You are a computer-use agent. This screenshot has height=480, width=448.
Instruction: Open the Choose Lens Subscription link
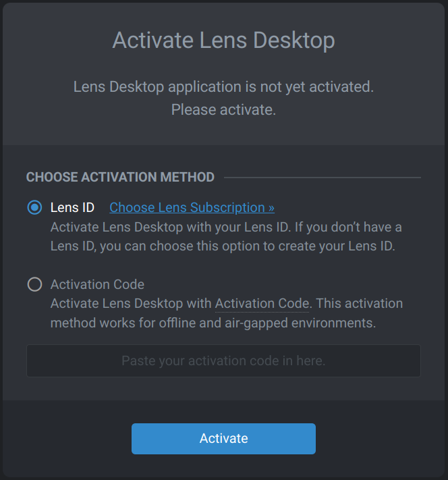click(x=192, y=207)
